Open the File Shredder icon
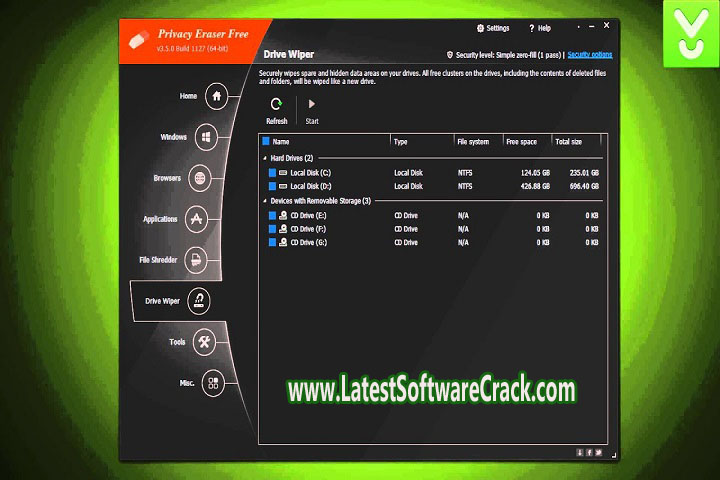This screenshot has height=480, width=720. coord(197,260)
